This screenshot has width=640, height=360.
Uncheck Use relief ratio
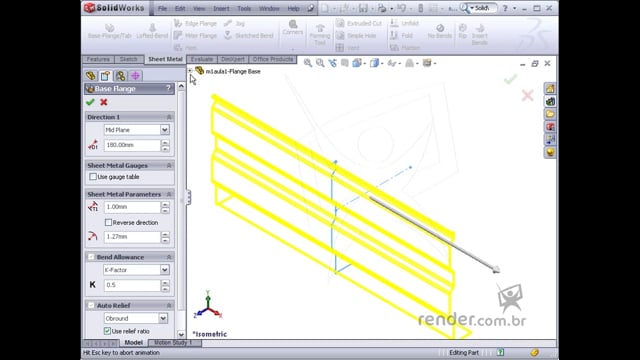[107, 331]
